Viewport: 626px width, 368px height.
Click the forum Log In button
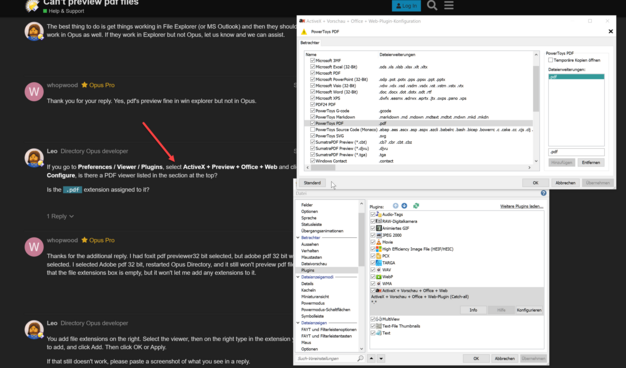(406, 6)
